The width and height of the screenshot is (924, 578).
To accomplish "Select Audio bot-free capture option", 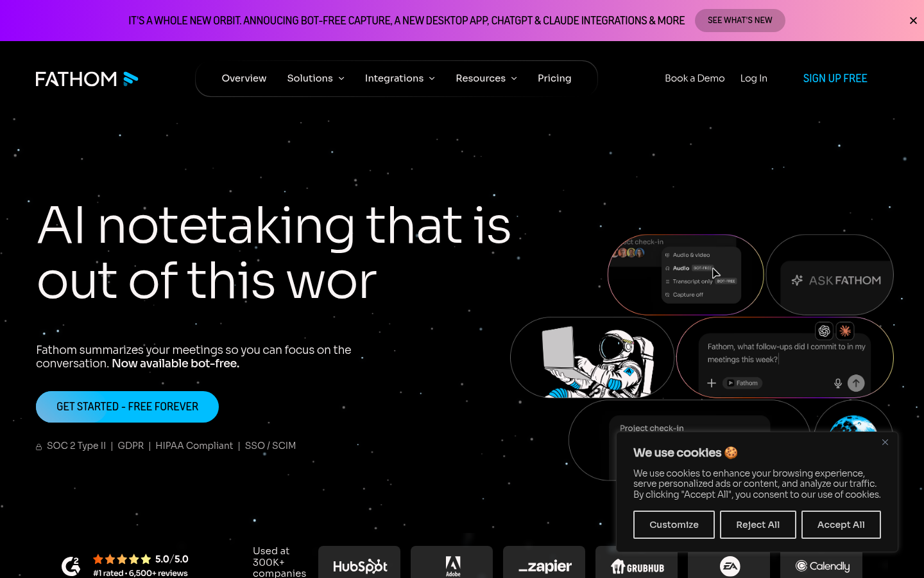I will click(x=690, y=268).
